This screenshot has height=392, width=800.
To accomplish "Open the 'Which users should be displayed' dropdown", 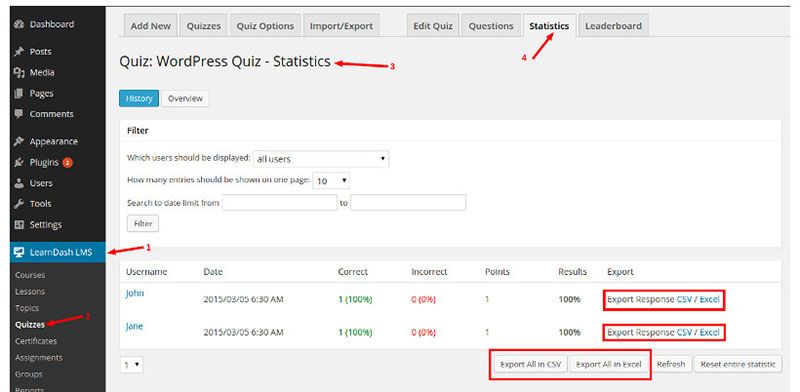I will tap(321, 159).
